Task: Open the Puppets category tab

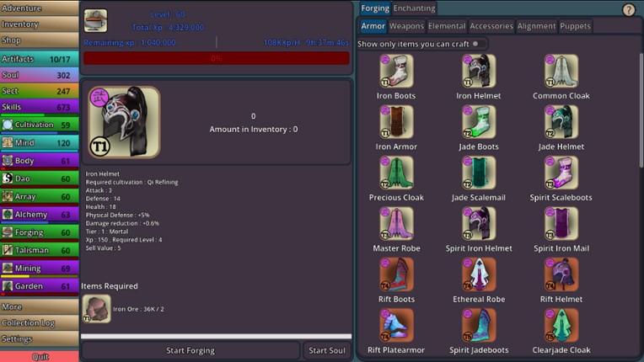Action: point(576,26)
